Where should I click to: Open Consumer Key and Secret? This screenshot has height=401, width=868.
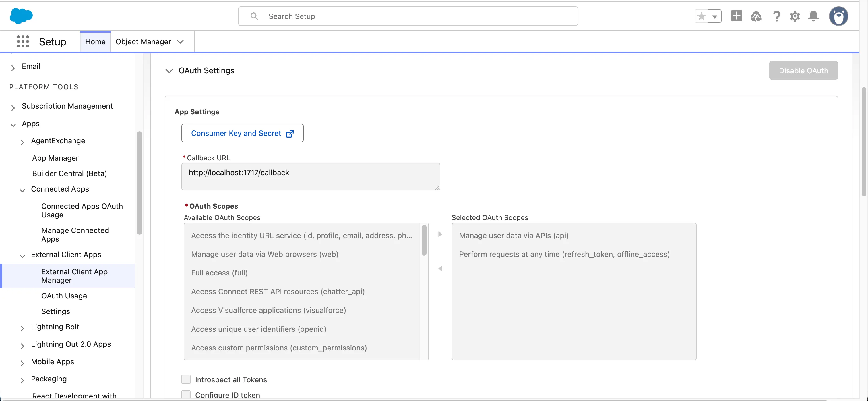pos(242,133)
